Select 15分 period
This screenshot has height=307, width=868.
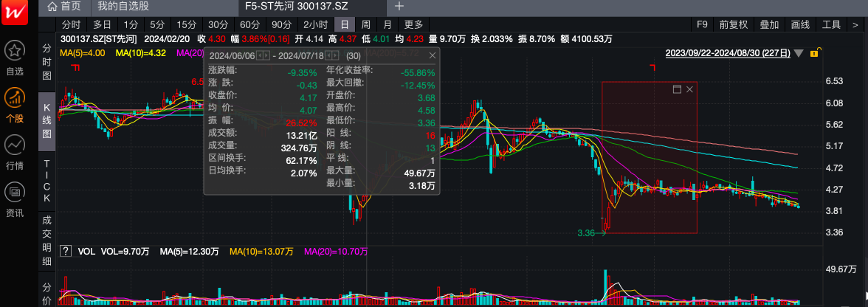187,24
